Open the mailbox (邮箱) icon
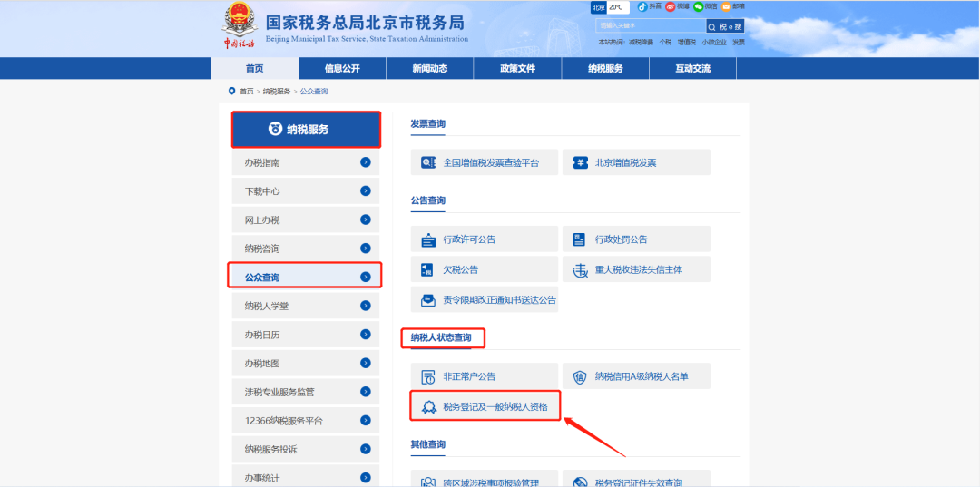The height and width of the screenshot is (487, 980). 726,7
